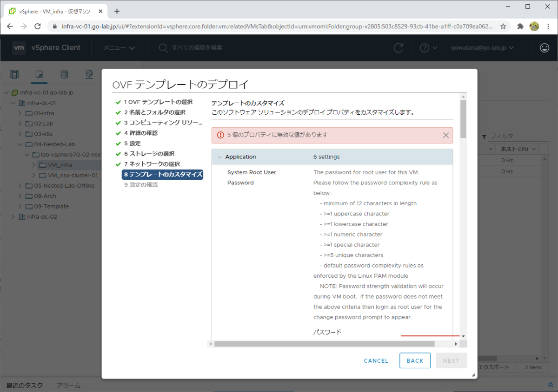Sort by ホスト CPU column header
The image size is (558, 392).
point(515,149)
